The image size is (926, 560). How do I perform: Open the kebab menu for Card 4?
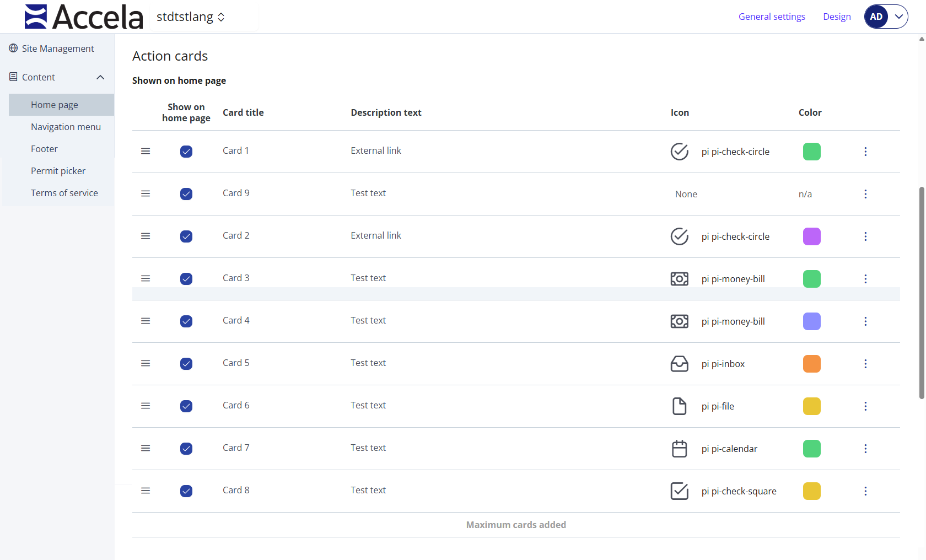[865, 321]
